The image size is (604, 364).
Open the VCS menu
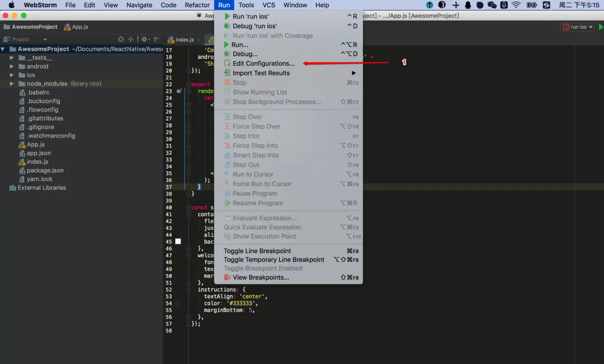click(269, 5)
